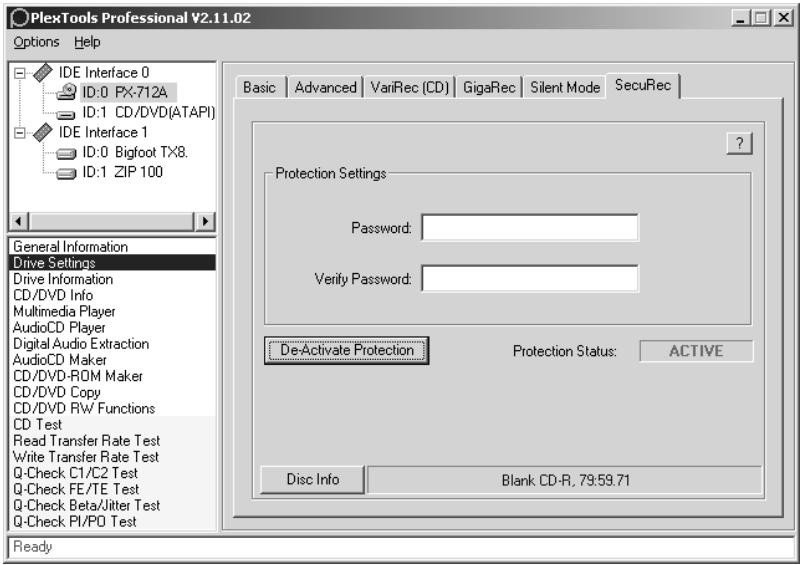Open the GigaRec tab

pos(489,87)
